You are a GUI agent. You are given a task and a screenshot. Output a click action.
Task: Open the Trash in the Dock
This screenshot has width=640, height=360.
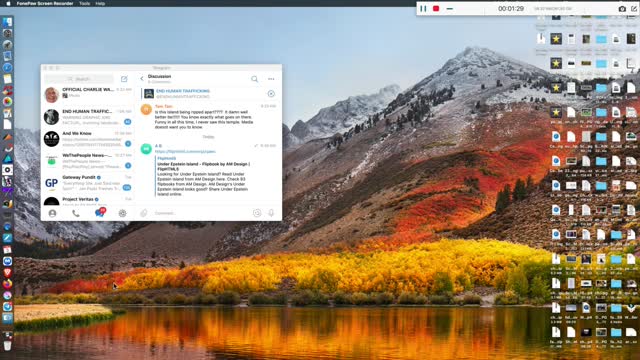[x=7, y=345]
